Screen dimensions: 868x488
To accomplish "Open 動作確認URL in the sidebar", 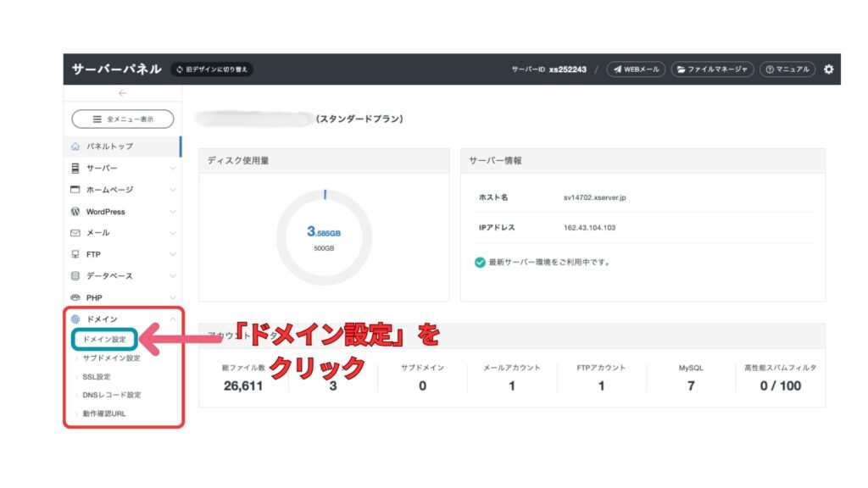I will [104, 413].
